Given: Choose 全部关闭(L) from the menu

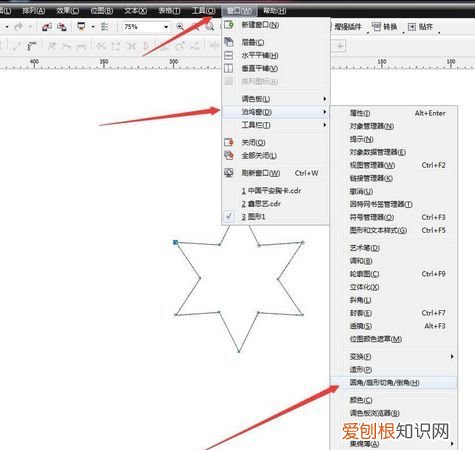Looking at the screenshot, I should click(x=276, y=156).
